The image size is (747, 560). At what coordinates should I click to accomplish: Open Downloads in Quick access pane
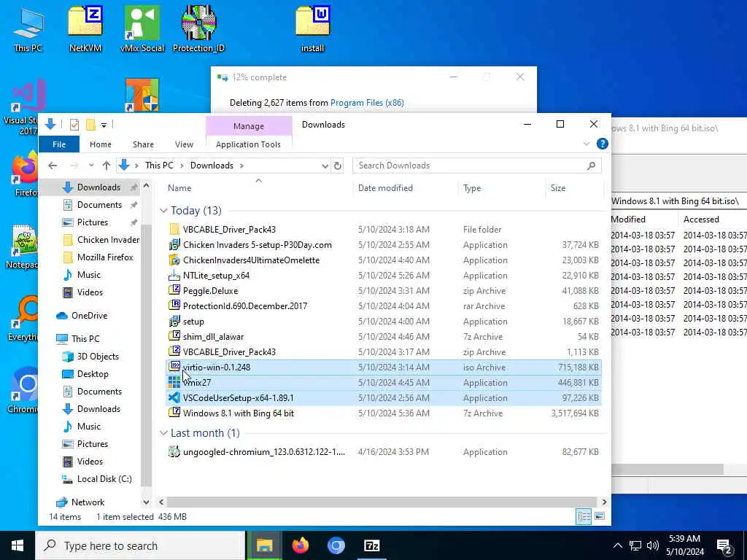pyautogui.click(x=98, y=187)
